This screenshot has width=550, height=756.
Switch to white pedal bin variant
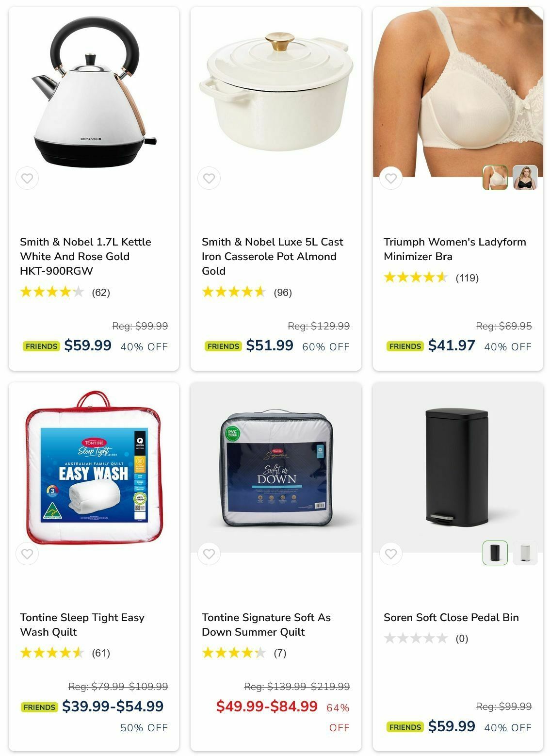(x=525, y=553)
